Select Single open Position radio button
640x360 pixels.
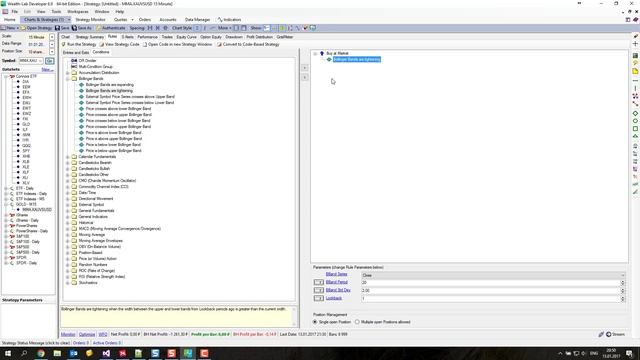coord(315,322)
